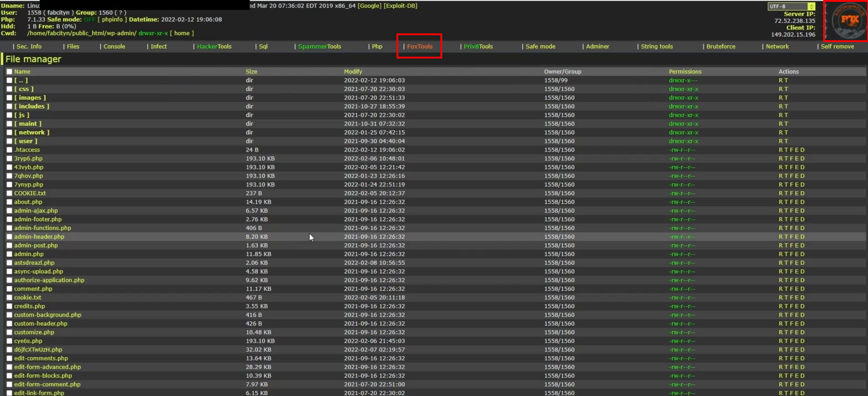Check the box for .htaccess file

(9, 150)
